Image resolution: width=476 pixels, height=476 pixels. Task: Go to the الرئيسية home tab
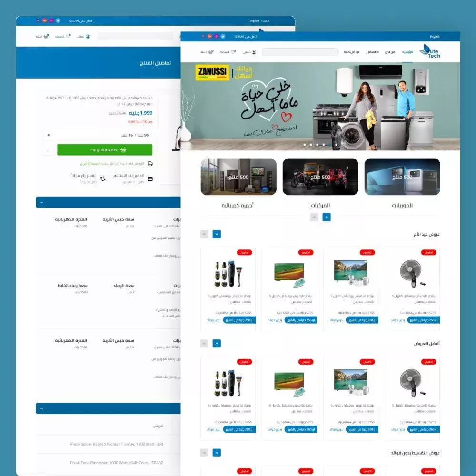[407, 52]
